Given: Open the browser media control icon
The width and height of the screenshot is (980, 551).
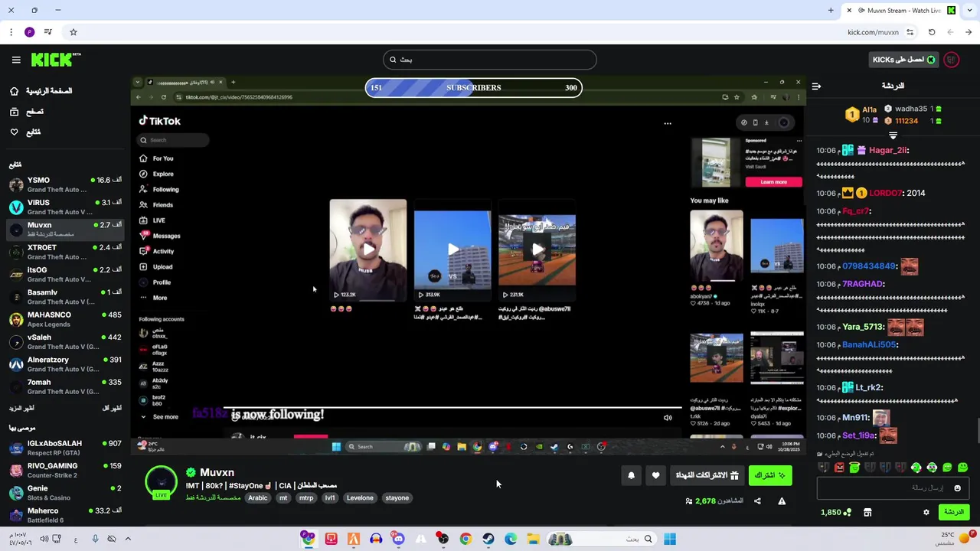Looking at the screenshot, I should tap(48, 32).
